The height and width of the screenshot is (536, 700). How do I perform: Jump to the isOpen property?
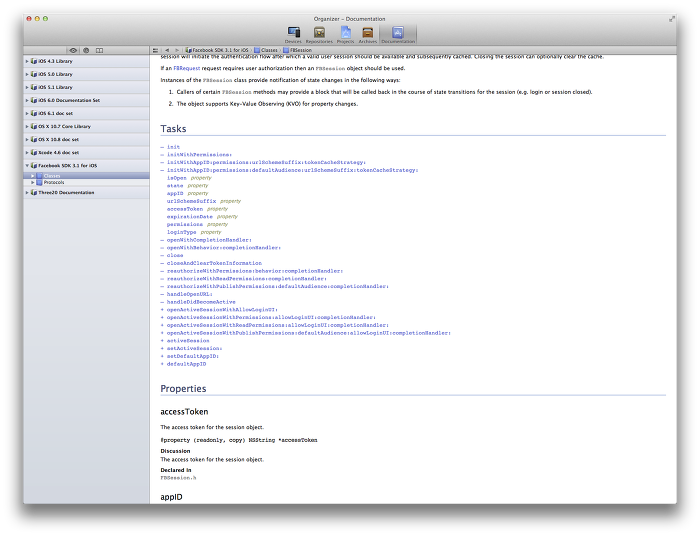(x=177, y=178)
